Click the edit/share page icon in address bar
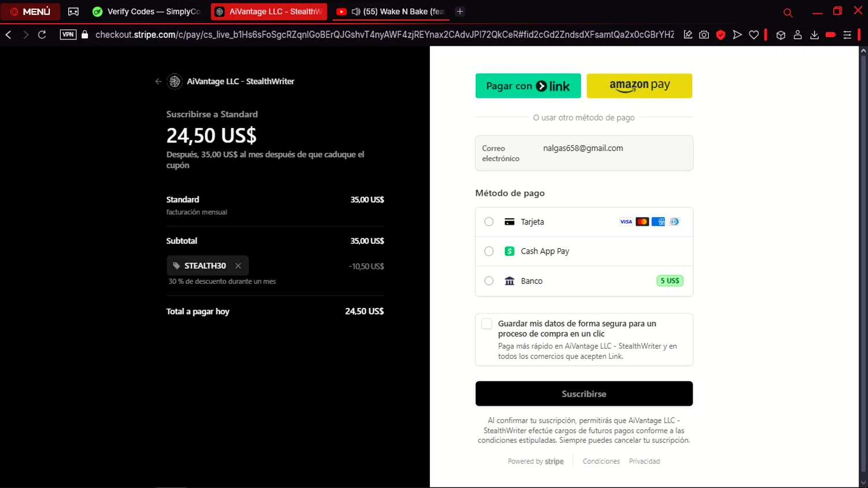Image resolution: width=868 pixels, height=488 pixels. coord(688,35)
